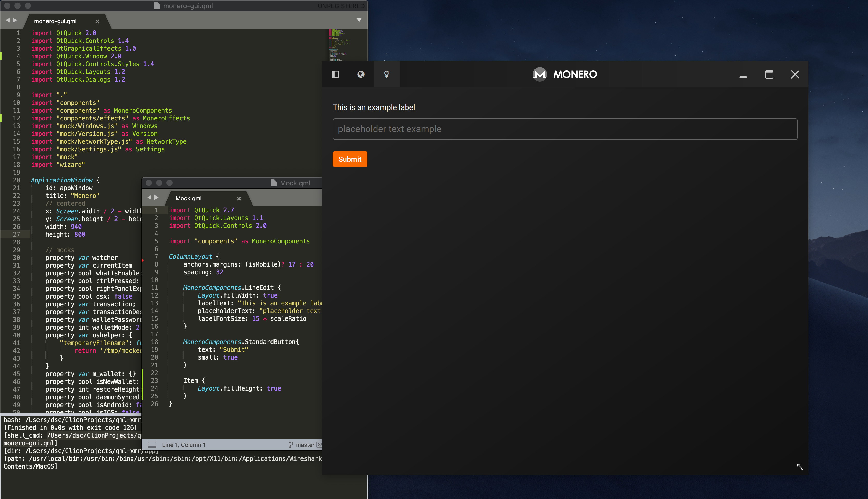Close the monero-gui.qml tab
This screenshot has height=499, width=868.
97,21
